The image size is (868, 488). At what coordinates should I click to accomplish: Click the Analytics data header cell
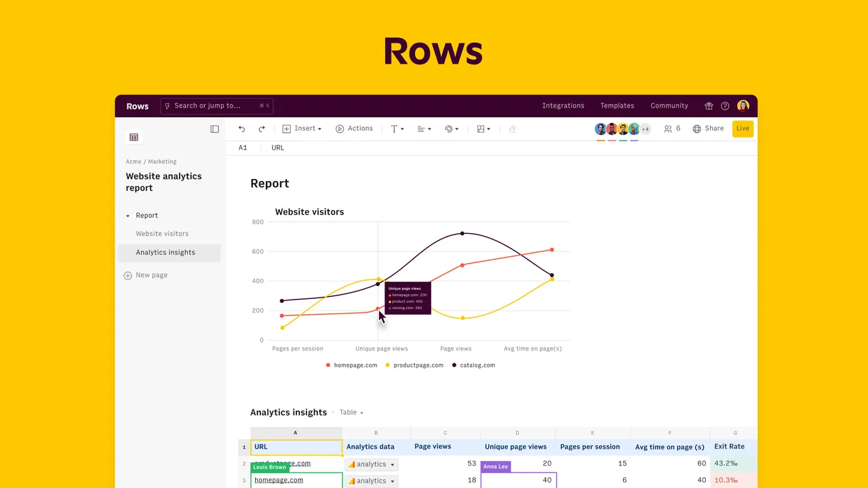coord(376,447)
